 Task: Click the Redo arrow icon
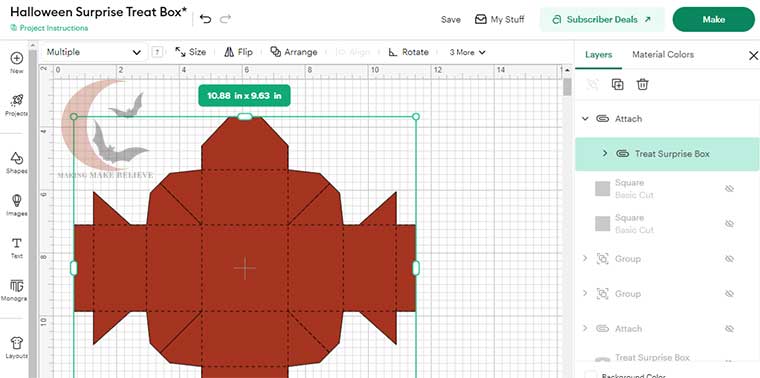coord(225,19)
